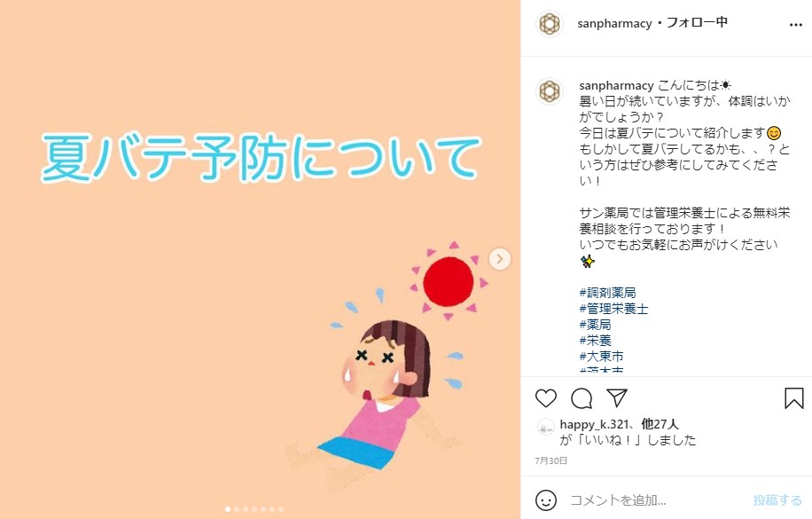Click the sanpharmacy avatar beside the caption
812x519 pixels.
(x=550, y=91)
